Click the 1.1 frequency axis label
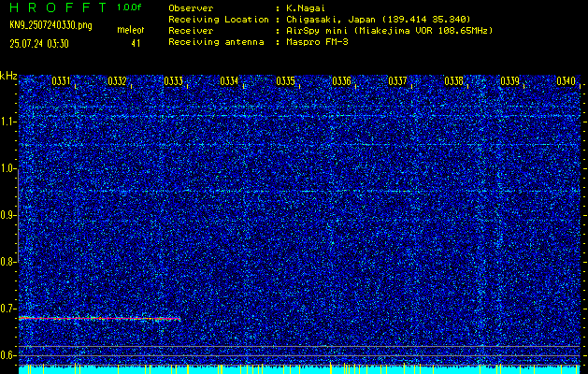The width and height of the screenshot is (588, 374). (x=7, y=122)
